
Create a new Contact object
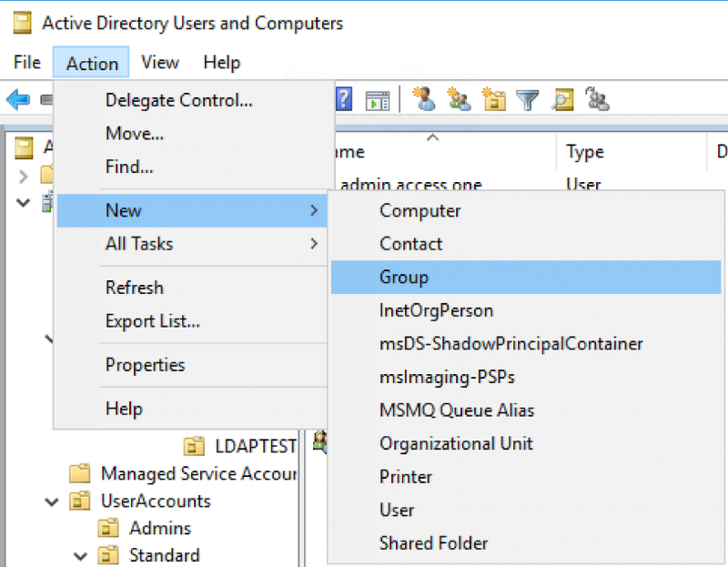(526, 244)
